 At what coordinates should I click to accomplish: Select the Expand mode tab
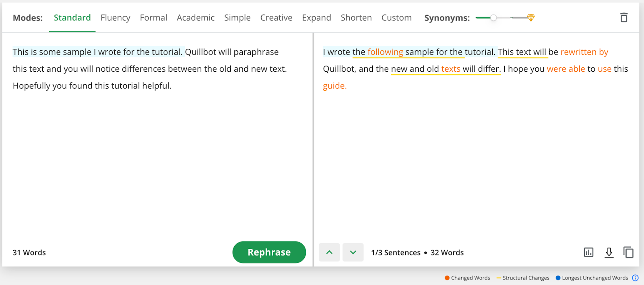pos(316,18)
